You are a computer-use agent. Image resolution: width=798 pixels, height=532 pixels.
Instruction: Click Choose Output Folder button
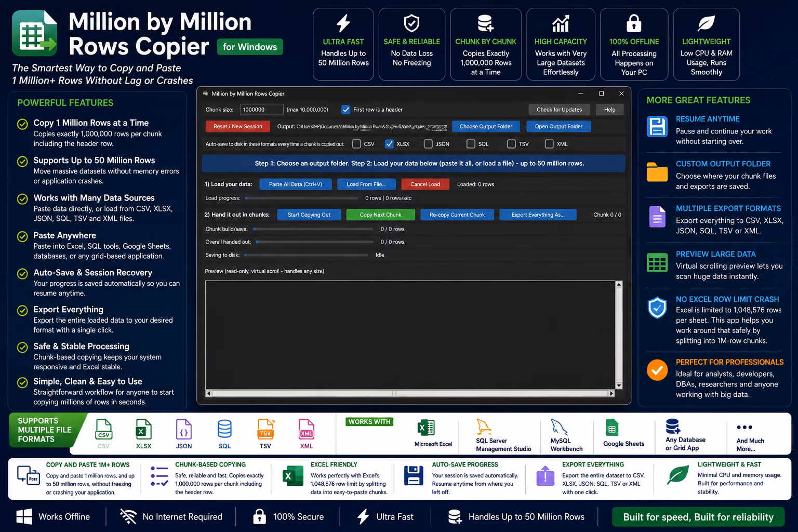point(486,126)
